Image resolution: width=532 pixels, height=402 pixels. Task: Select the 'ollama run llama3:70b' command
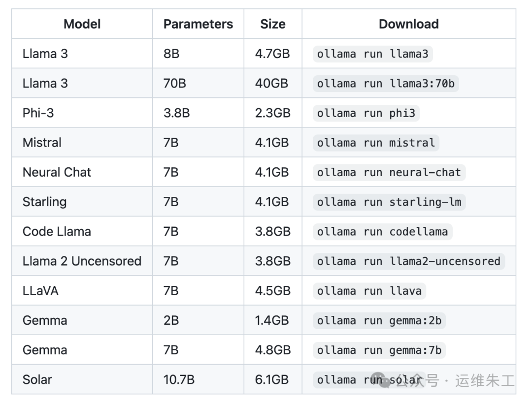386,83
